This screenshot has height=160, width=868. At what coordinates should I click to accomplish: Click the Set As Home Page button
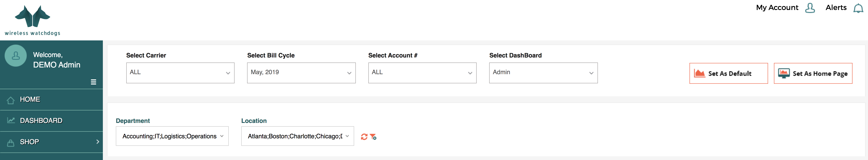tap(813, 73)
